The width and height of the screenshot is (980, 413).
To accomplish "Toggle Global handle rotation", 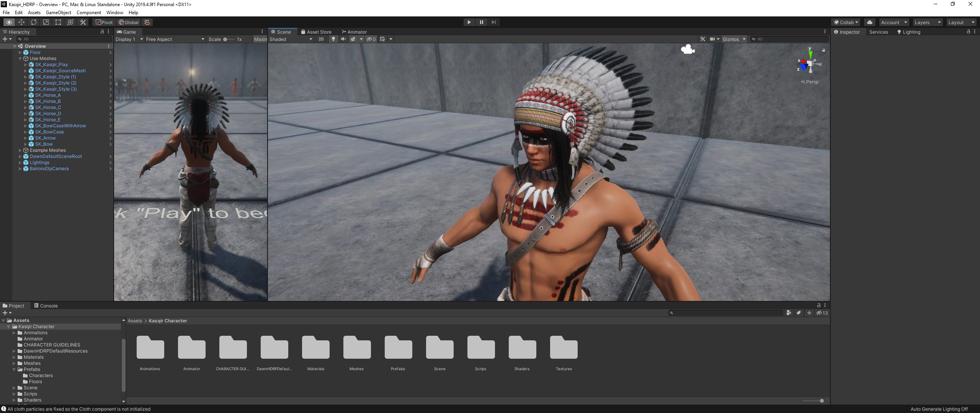I will (129, 22).
